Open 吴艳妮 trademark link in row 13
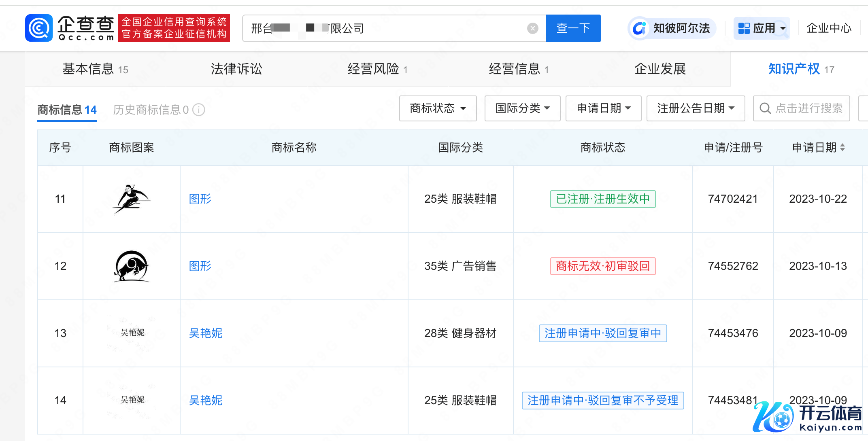This screenshot has height=441, width=868. 206,333
